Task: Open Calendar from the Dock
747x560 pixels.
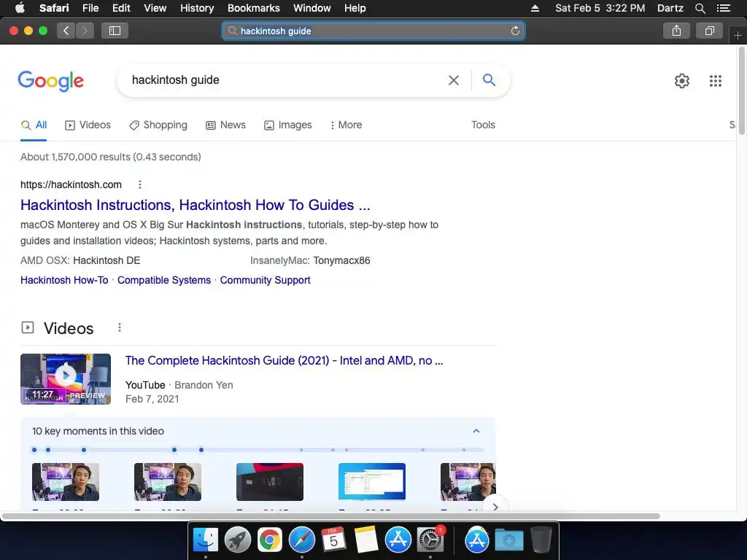Action: (333, 540)
